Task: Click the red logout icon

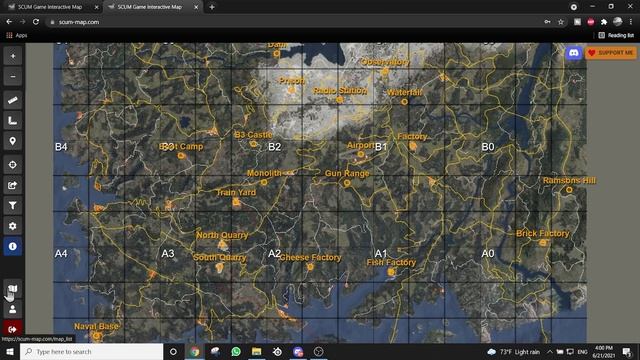Action: 13,329
